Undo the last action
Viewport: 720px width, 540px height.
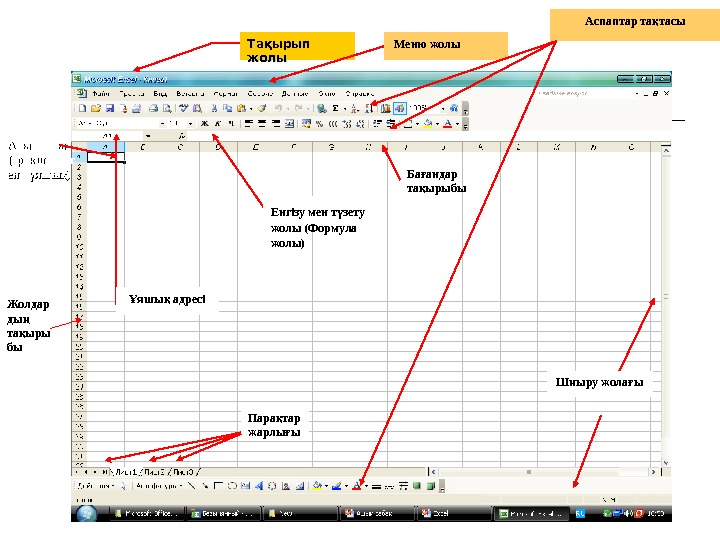pos(278,108)
